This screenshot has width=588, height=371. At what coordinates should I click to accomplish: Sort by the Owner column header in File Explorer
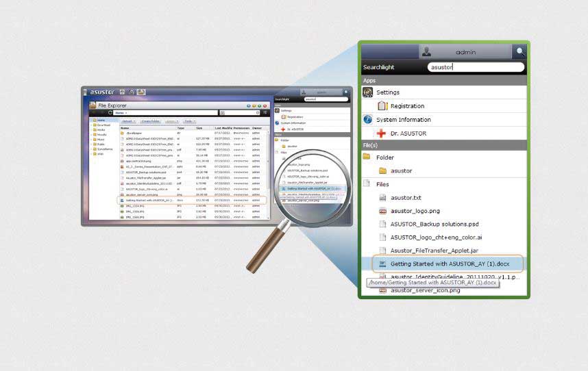click(258, 128)
